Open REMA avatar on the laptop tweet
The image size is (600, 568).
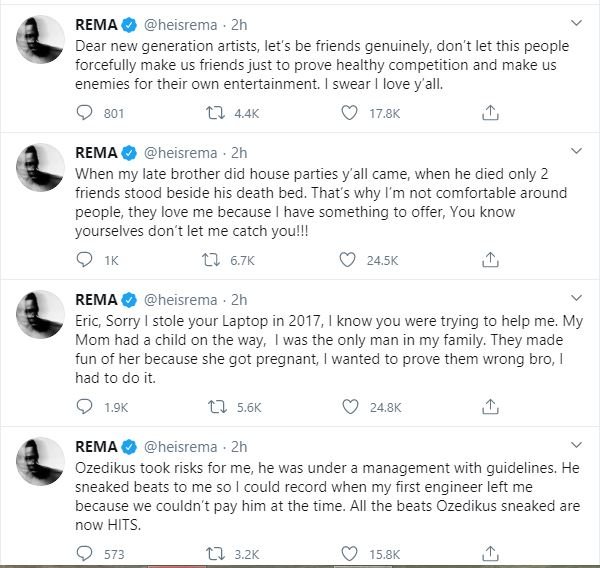[x=40, y=314]
